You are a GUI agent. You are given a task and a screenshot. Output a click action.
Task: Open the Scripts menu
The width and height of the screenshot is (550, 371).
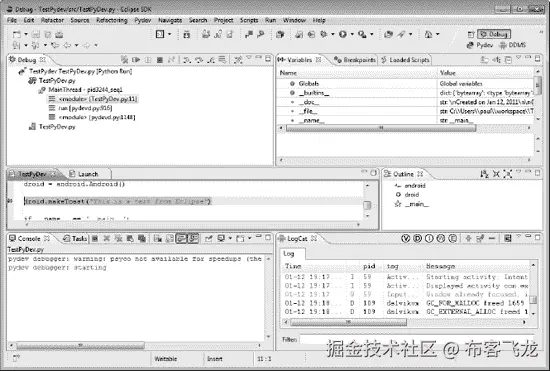pyautogui.click(x=249, y=20)
